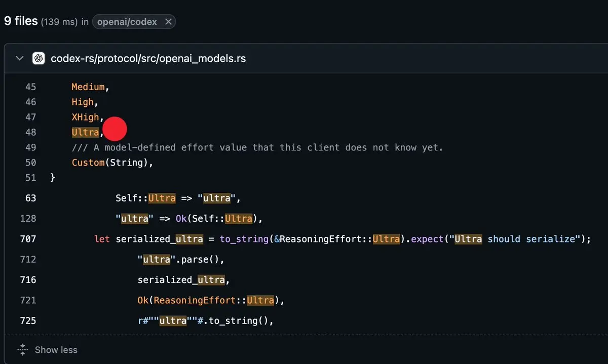Open matched line number 63
The width and height of the screenshot is (608, 364).
point(30,198)
